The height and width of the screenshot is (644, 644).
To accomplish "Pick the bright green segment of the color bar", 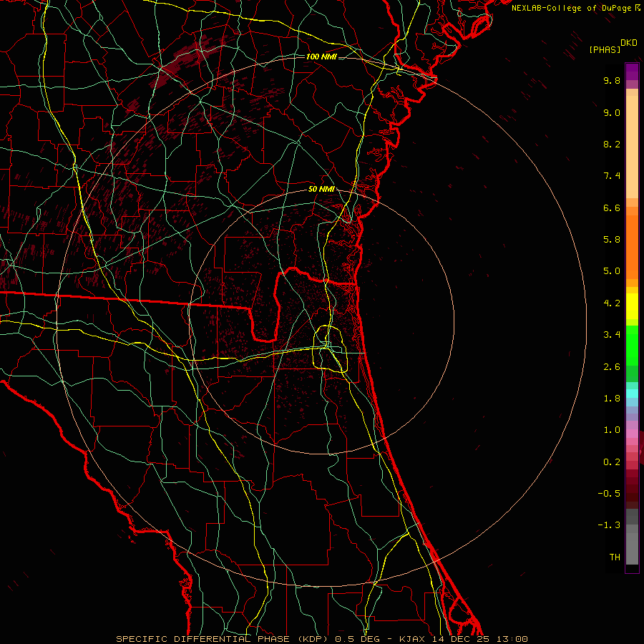I will pos(632,345).
